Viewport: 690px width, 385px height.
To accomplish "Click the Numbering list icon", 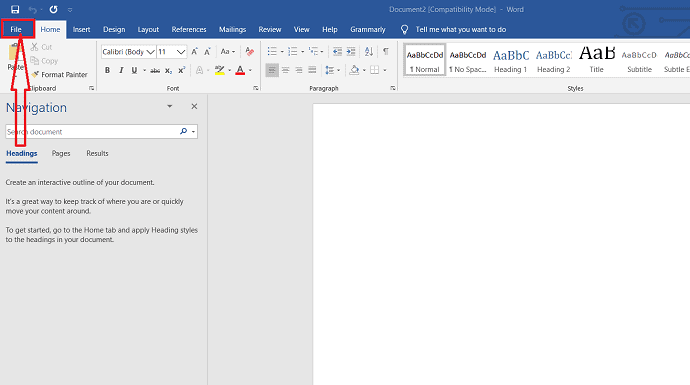I will 293,51.
